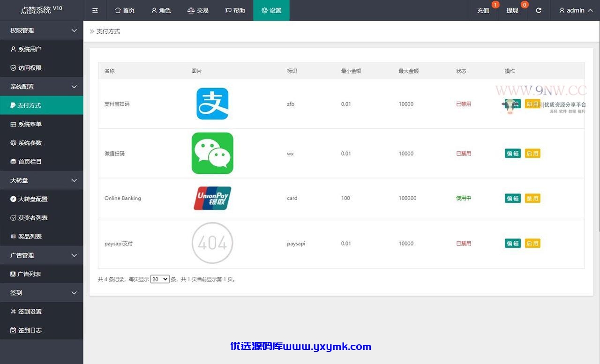
Task: Toggle the sidebar collapse hamburger icon
Action: click(95, 10)
